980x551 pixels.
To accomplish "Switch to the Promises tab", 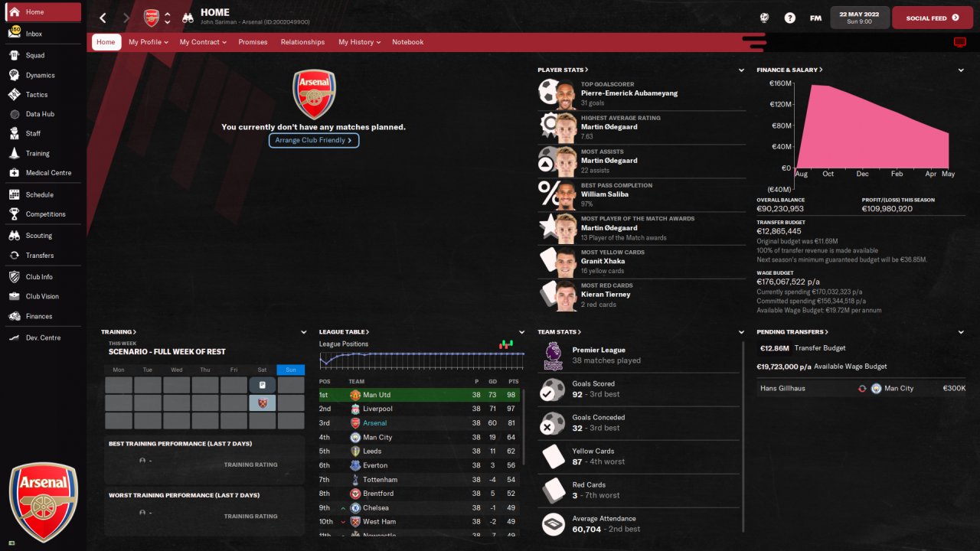I will (x=253, y=42).
